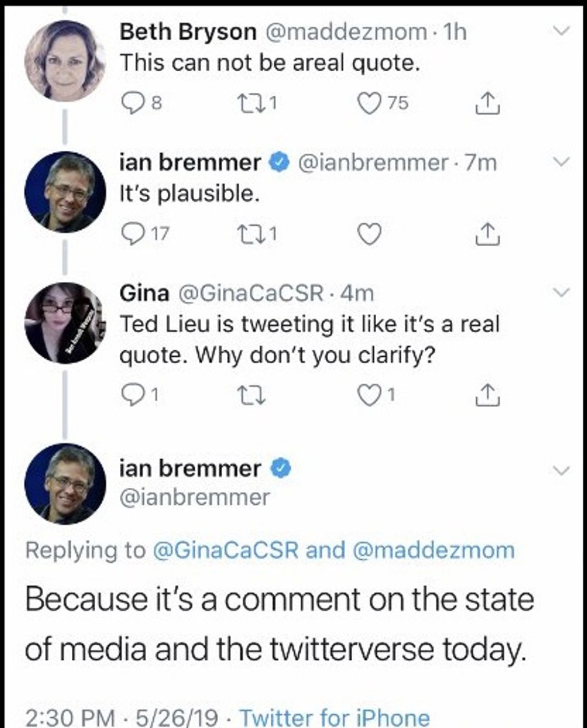Open @maddezmom mention in Replying to line

click(434, 550)
